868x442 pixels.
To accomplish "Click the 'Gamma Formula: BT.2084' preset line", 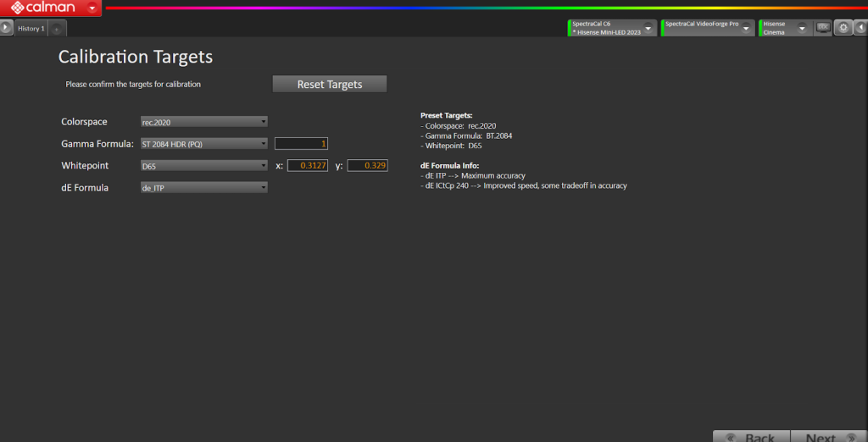I will (x=466, y=136).
